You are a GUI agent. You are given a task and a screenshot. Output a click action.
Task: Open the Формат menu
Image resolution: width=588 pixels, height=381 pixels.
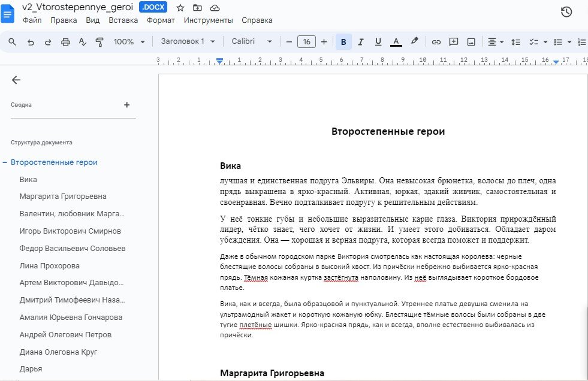[161, 20]
